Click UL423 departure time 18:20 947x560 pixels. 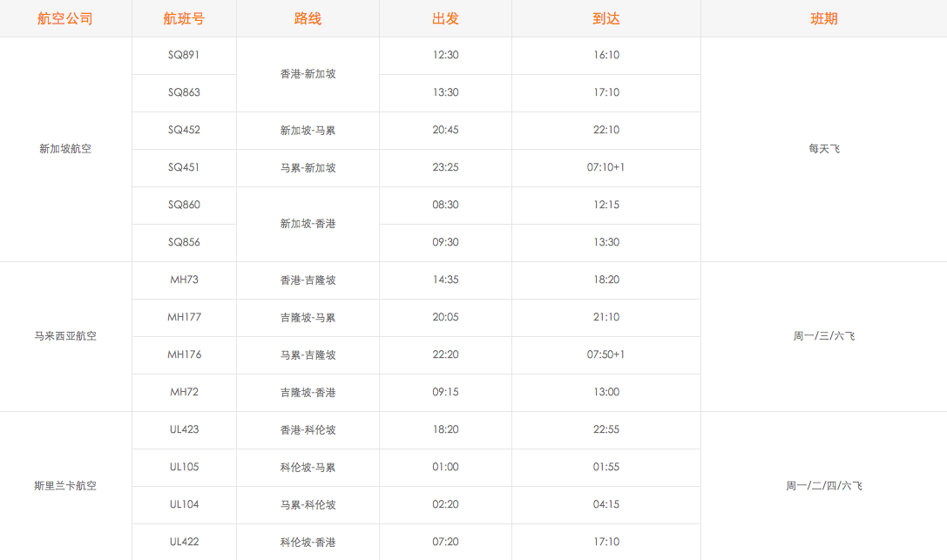click(x=446, y=429)
